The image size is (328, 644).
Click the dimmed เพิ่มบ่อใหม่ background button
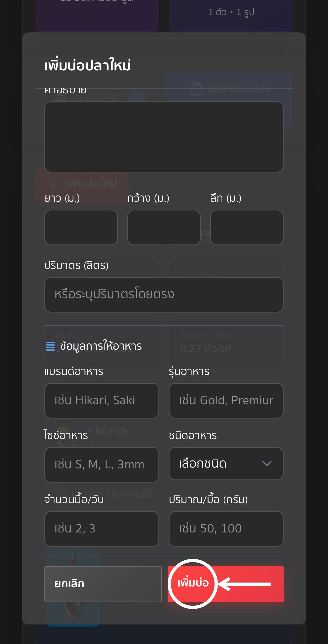[x=82, y=183]
